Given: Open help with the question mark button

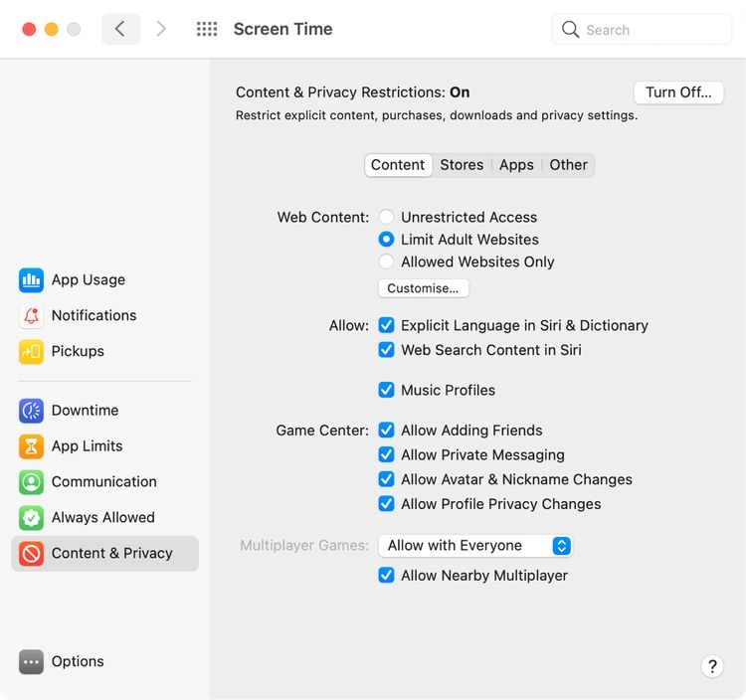Looking at the screenshot, I should [x=712, y=666].
